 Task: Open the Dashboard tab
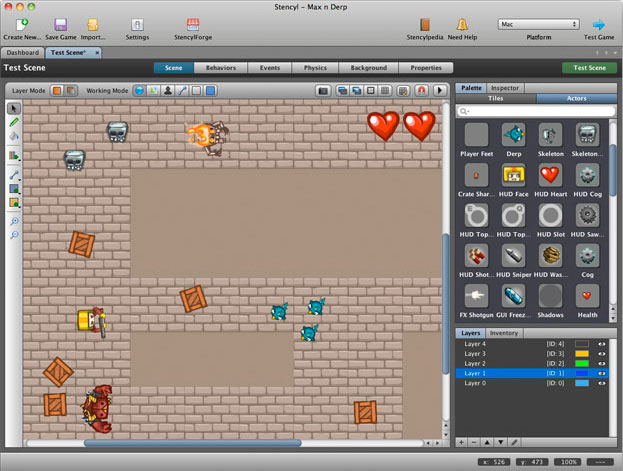tap(22, 51)
